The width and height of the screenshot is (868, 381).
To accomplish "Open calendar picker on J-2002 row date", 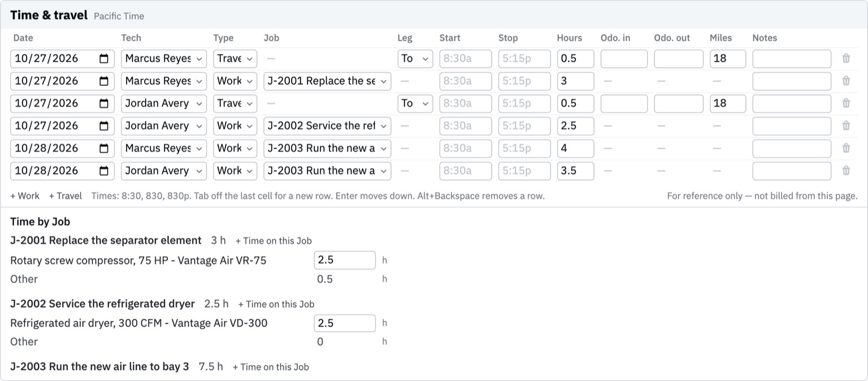I will pyautogui.click(x=104, y=125).
